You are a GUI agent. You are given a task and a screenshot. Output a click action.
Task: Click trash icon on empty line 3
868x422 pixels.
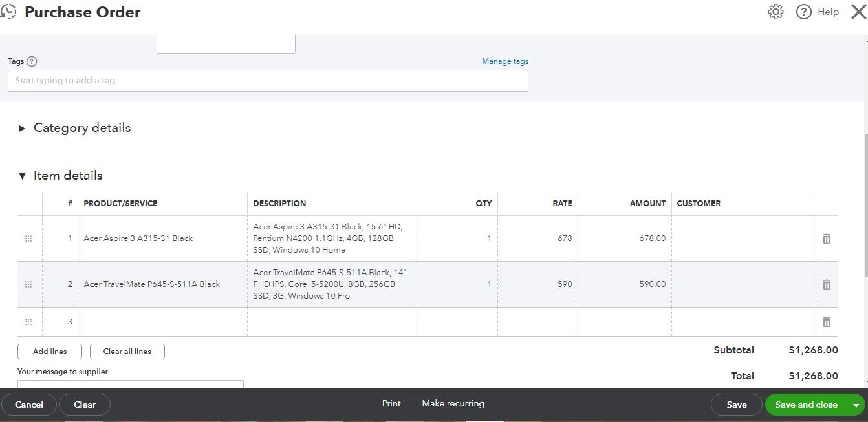(826, 322)
